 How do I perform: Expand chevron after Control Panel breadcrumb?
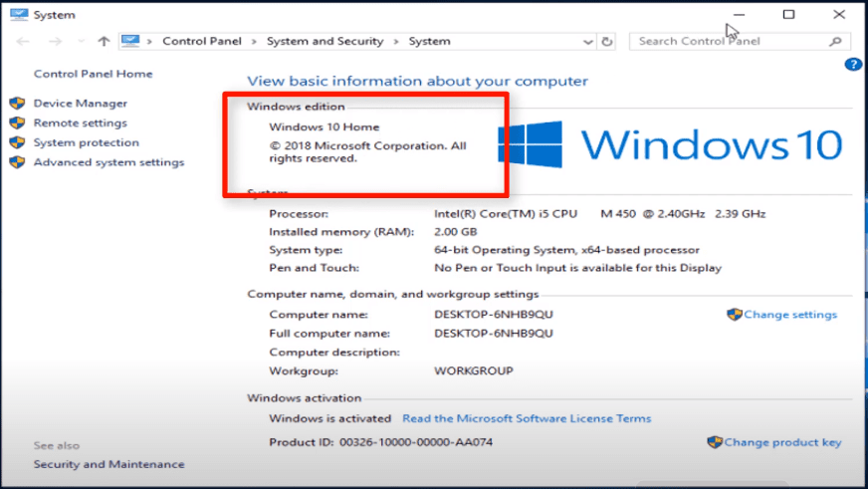point(254,42)
